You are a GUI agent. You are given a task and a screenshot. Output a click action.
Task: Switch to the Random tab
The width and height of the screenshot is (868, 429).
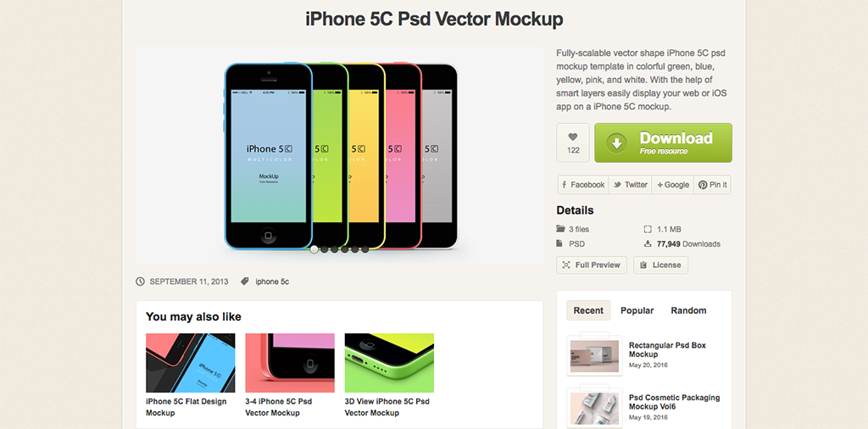688,310
